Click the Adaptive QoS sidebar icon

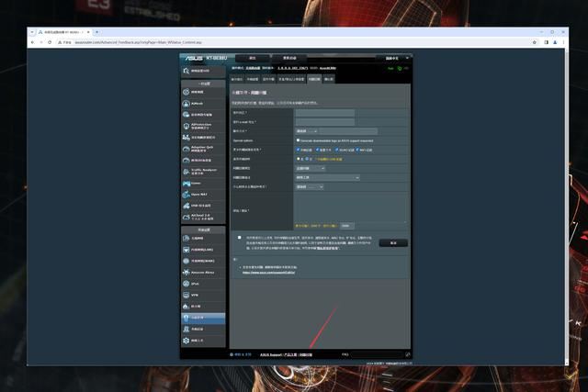tap(187, 148)
